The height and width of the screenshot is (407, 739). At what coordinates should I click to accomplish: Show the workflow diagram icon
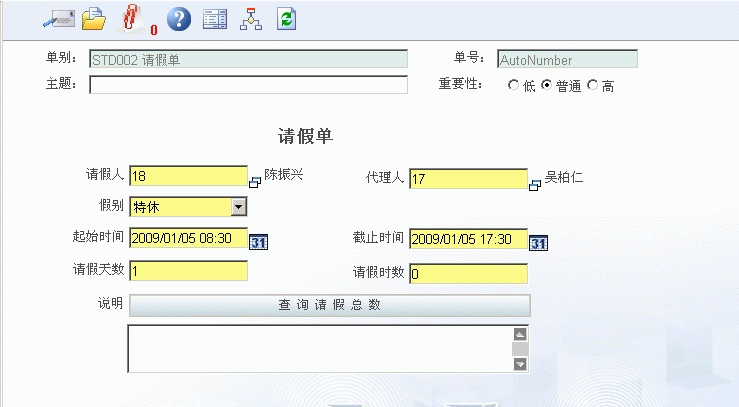pyautogui.click(x=251, y=19)
